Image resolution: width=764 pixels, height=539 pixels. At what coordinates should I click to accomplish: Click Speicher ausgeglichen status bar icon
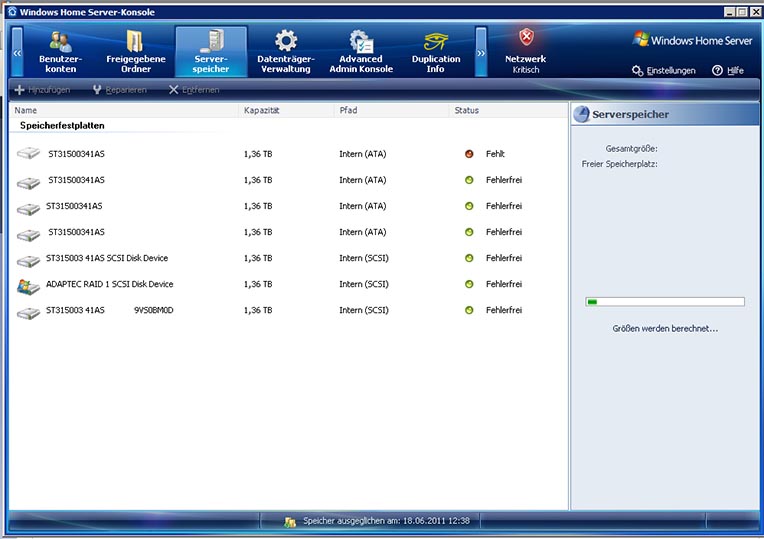[290, 522]
